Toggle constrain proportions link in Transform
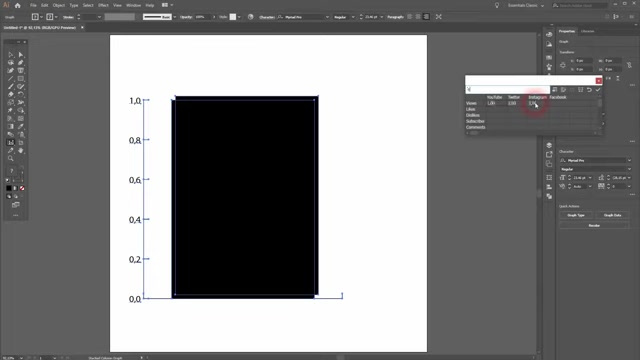Image resolution: width=640 pixels, height=360 pixels. click(629, 65)
